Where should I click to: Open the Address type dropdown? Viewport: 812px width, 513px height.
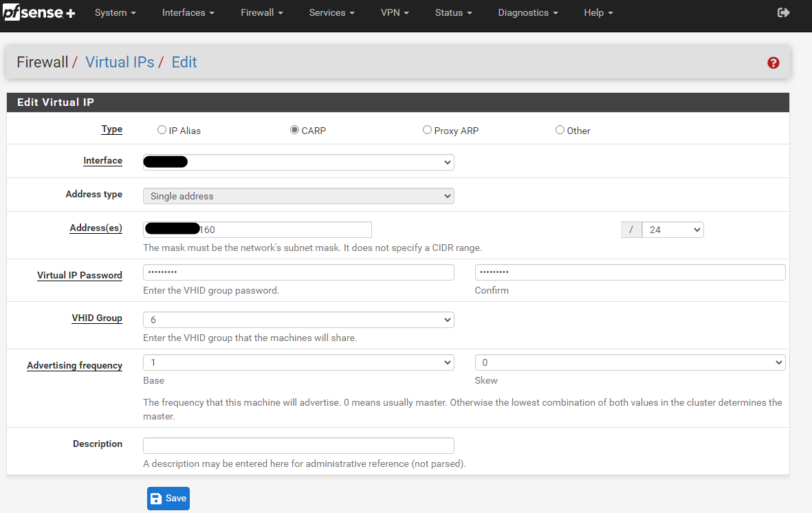click(298, 196)
